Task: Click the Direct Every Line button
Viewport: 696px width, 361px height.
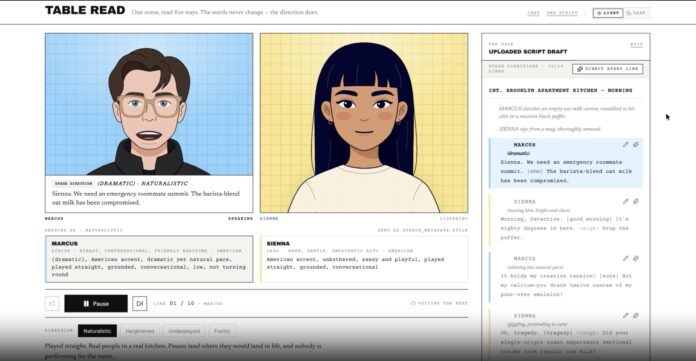Action: click(608, 69)
